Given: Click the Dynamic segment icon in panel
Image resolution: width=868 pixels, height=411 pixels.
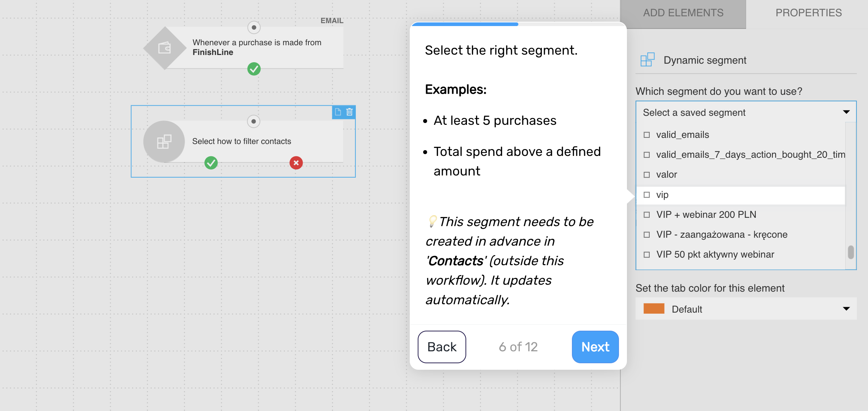Looking at the screenshot, I should 647,60.
